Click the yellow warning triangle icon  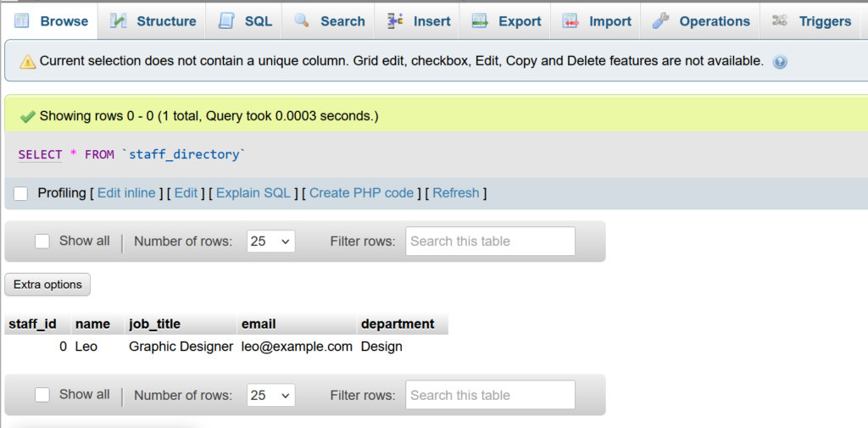28,62
